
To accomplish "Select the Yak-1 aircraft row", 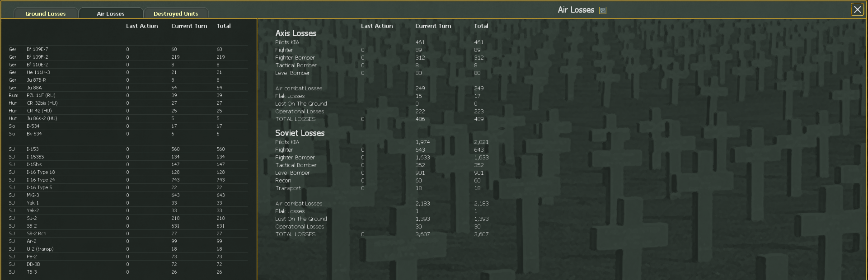I will pyautogui.click(x=128, y=203).
